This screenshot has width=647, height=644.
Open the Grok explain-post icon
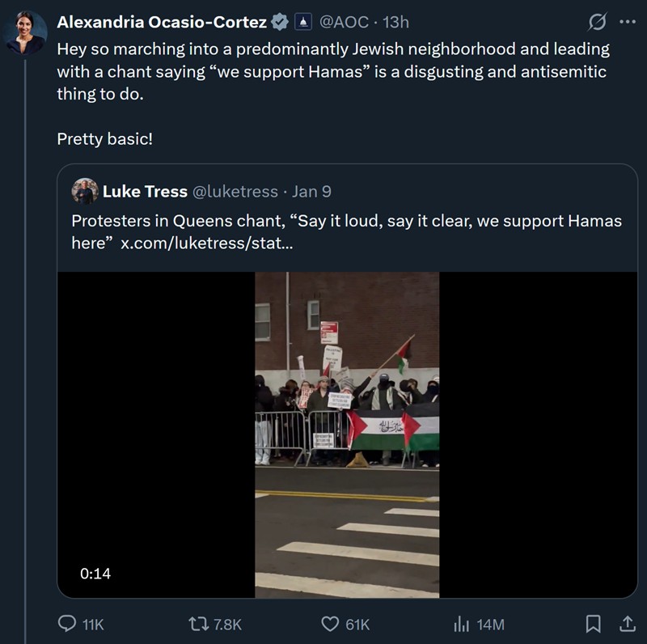599,22
